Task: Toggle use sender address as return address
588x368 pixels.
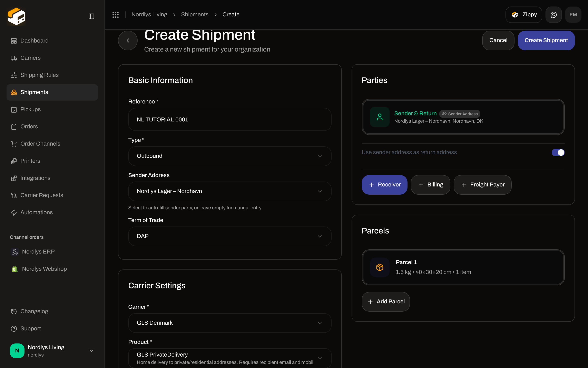Action: [x=558, y=152]
